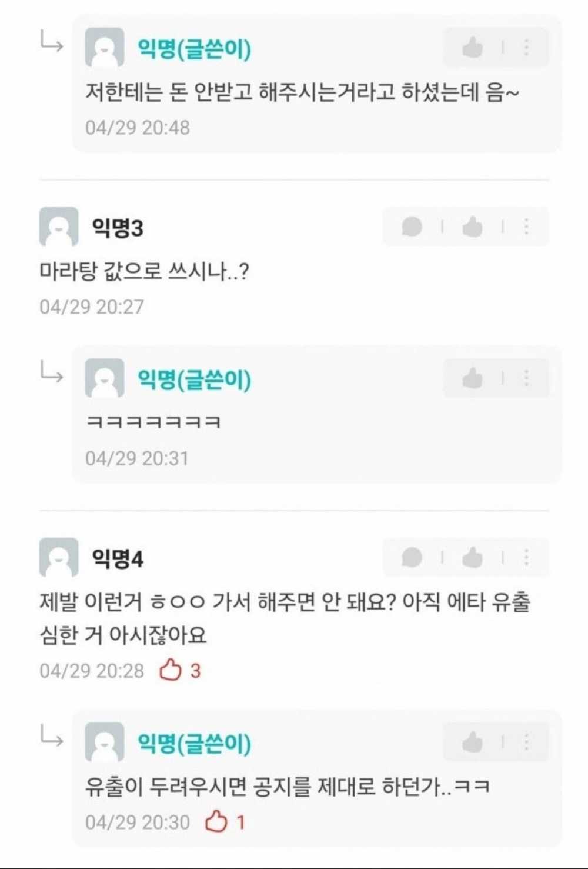The width and height of the screenshot is (588, 869).
Task: Reply to 익명3's comment via speech bubble icon
Action: 412,227
